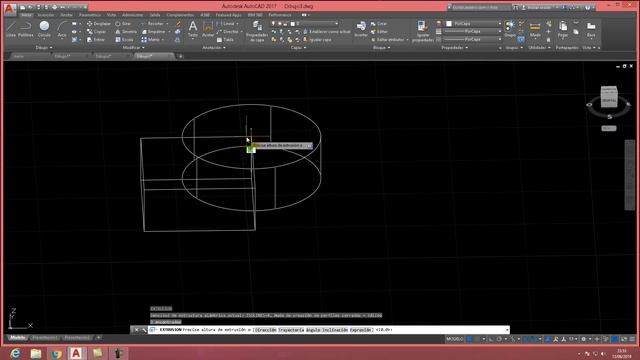Click the Lineal dimension button
The width and height of the screenshot is (640, 360).
tap(228, 24)
